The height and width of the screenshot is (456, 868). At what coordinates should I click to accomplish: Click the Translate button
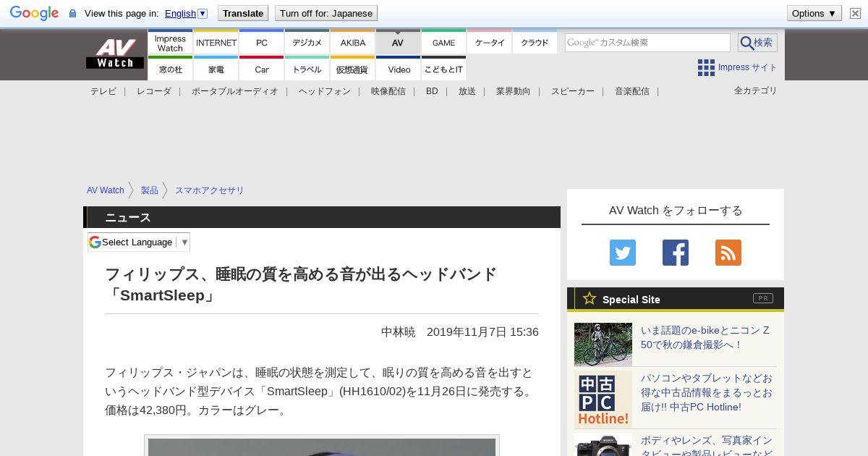coord(243,13)
